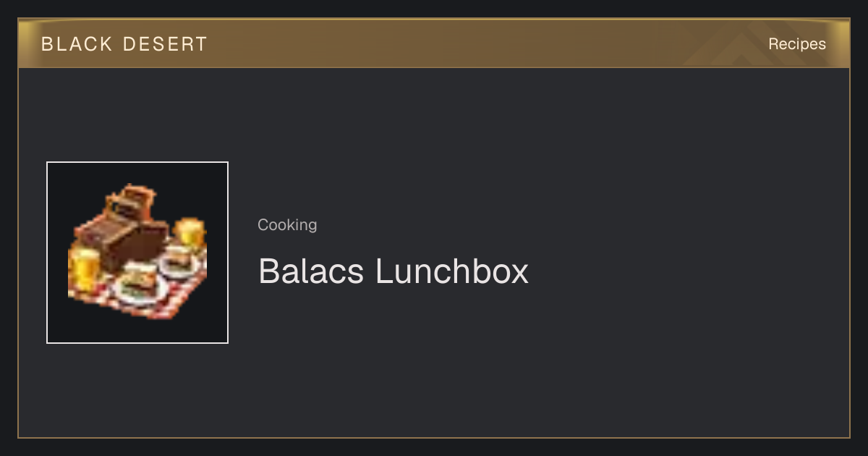This screenshot has height=456, width=868.
Task: Click the right beer mug in the icon
Action: pos(190,233)
